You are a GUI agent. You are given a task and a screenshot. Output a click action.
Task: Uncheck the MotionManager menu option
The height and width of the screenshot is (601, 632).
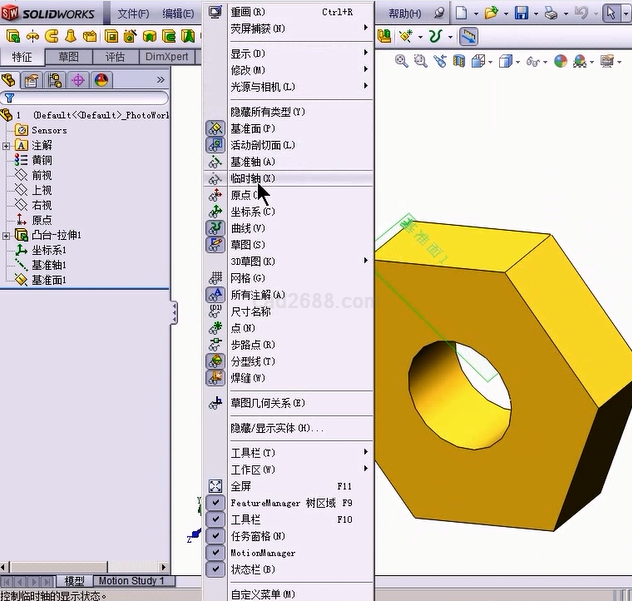point(215,553)
